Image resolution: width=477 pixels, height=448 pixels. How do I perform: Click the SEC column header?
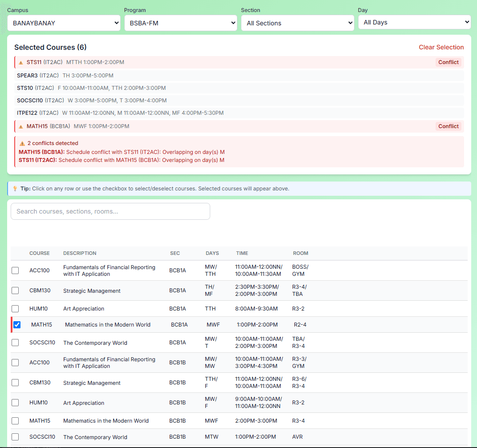175,254
